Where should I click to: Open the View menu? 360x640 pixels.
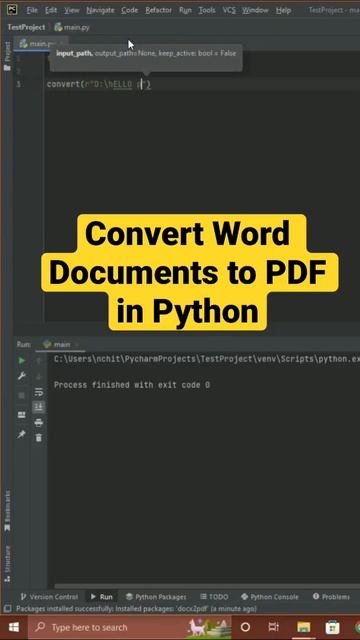pyautogui.click(x=72, y=10)
